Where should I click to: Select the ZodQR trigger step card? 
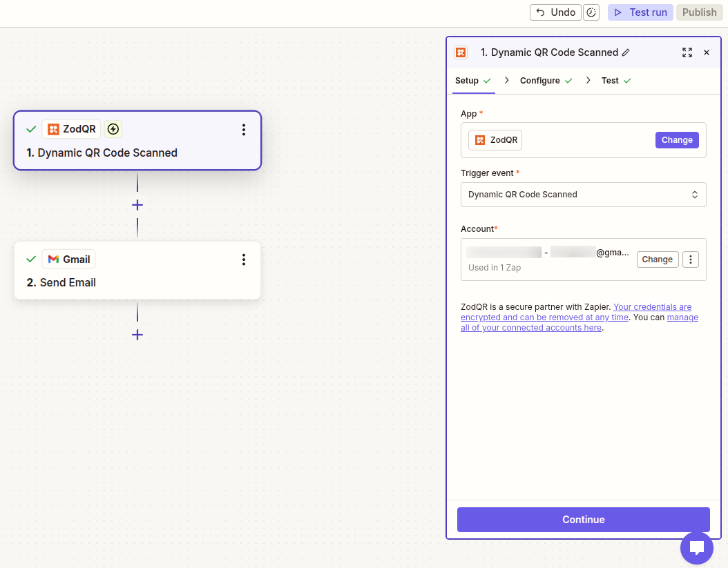coord(137,140)
